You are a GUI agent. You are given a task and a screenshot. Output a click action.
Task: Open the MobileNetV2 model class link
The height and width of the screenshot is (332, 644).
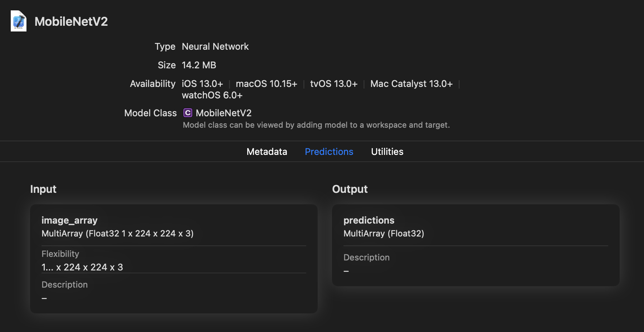pyautogui.click(x=224, y=113)
